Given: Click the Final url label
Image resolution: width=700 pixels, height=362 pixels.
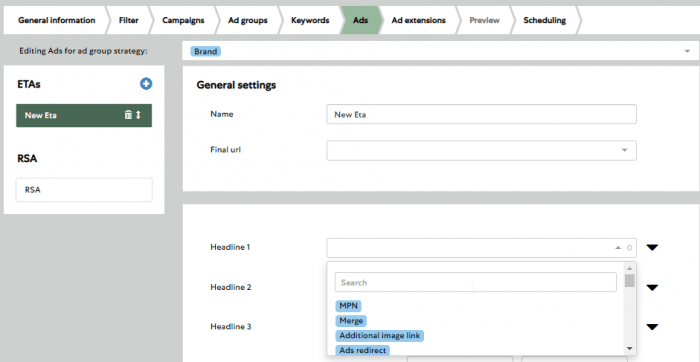Looking at the screenshot, I should pos(225,150).
